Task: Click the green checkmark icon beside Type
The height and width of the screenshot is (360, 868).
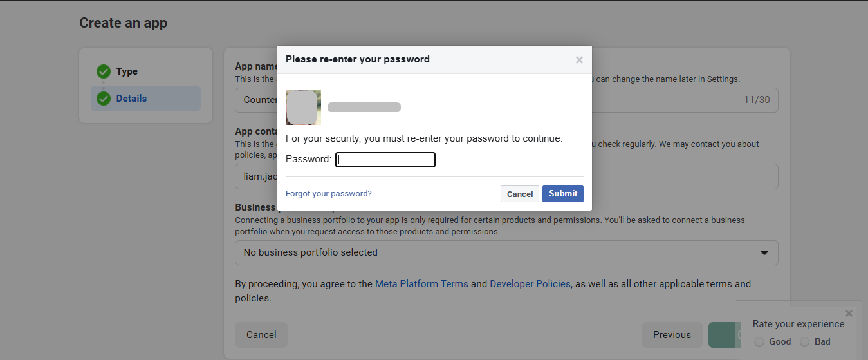Action: [x=104, y=71]
